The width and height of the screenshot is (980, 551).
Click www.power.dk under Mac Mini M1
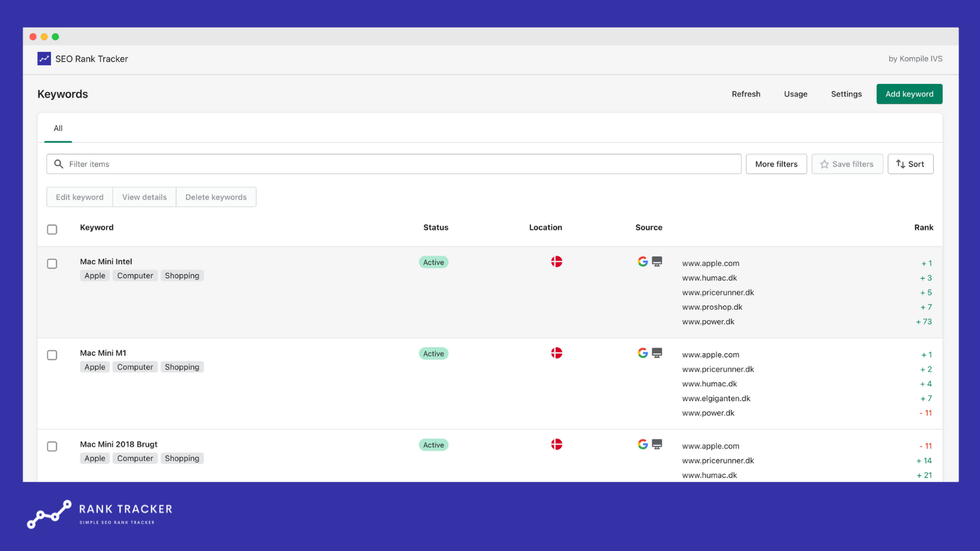(708, 413)
